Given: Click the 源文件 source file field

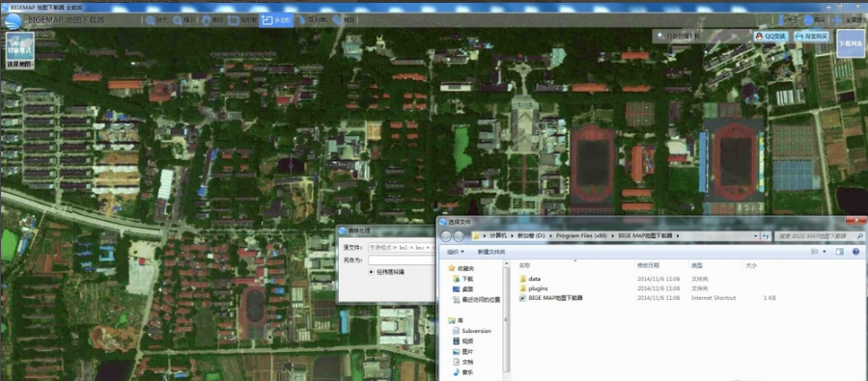Looking at the screenshot, I should coord(402,247).
